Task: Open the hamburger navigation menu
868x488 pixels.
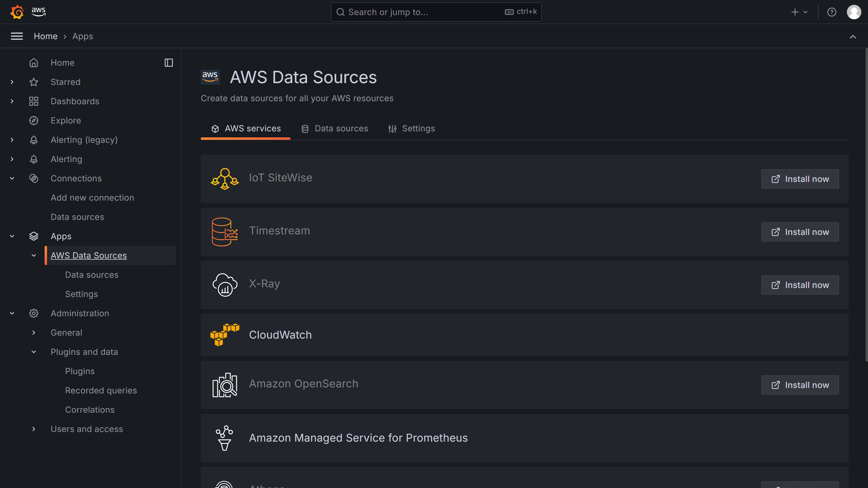Action: 17,36
